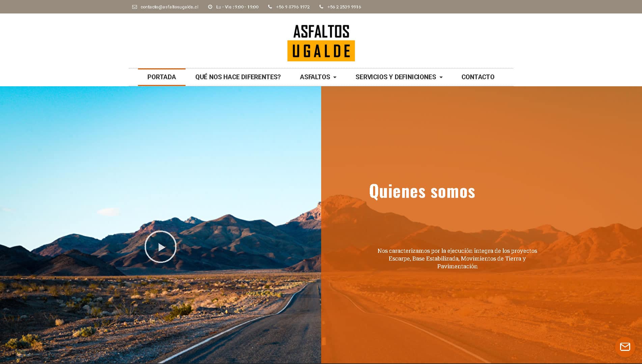Open the PORTADA menu item

tap(162, 77)
